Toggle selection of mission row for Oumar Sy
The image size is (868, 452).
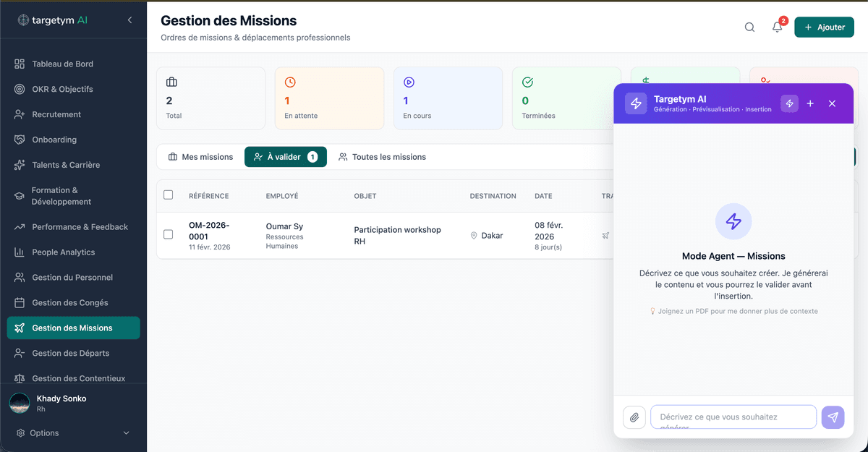point(169,234)
